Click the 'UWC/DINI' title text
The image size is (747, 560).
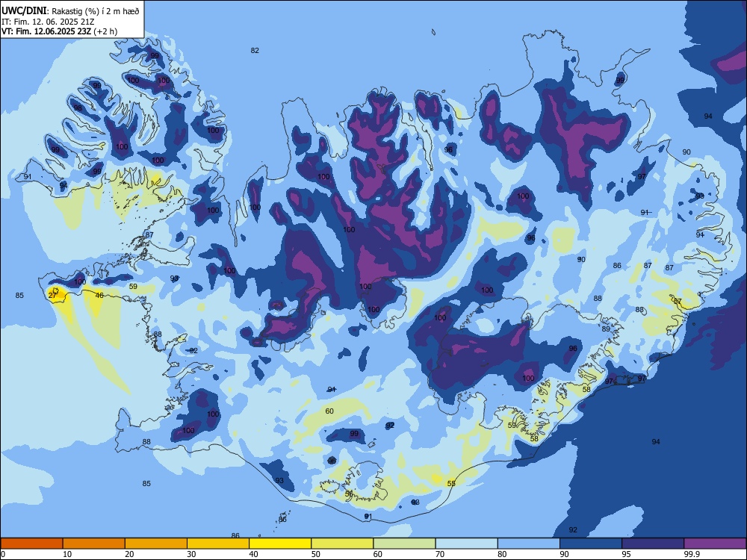point(24,11)
